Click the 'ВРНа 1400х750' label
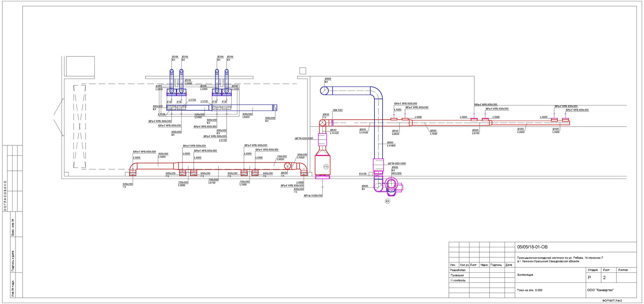Image resolution: width=644 pixels, height=304 pixels. tap(313, 196)
